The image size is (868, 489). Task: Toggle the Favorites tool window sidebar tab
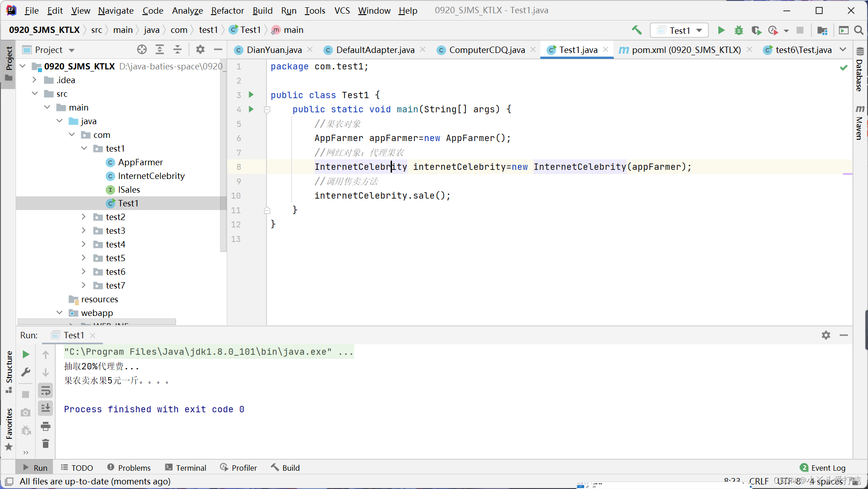point(9,429)
